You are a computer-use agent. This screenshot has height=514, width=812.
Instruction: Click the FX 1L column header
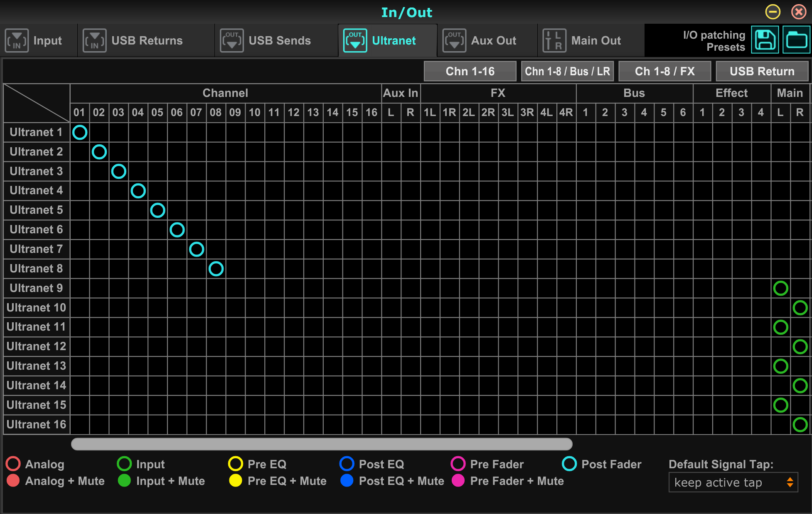click(x=430, y=112)
